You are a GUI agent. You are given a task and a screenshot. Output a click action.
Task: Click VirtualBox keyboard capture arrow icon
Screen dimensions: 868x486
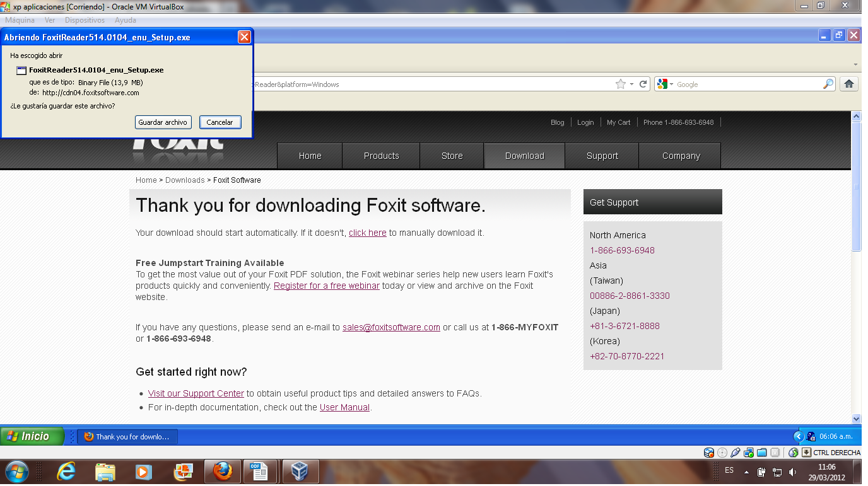806,453
